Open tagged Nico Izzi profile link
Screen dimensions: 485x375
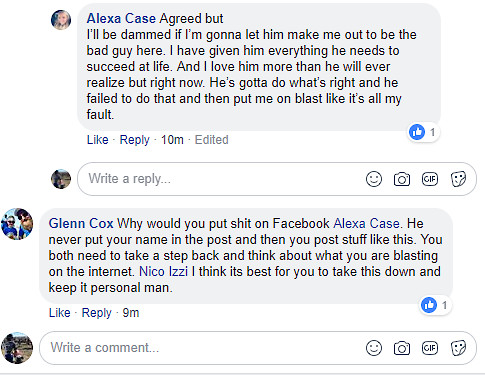(x=163, y=271)
